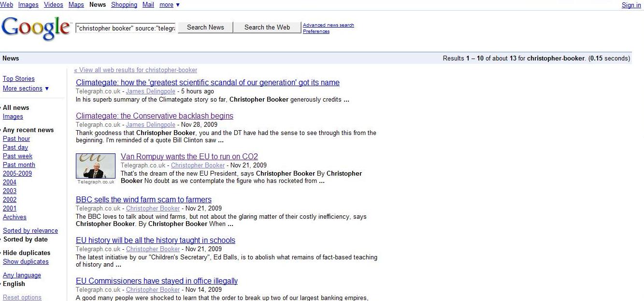View all web results for christopher-booker
644x301 pixels.
tap(135, 70)
